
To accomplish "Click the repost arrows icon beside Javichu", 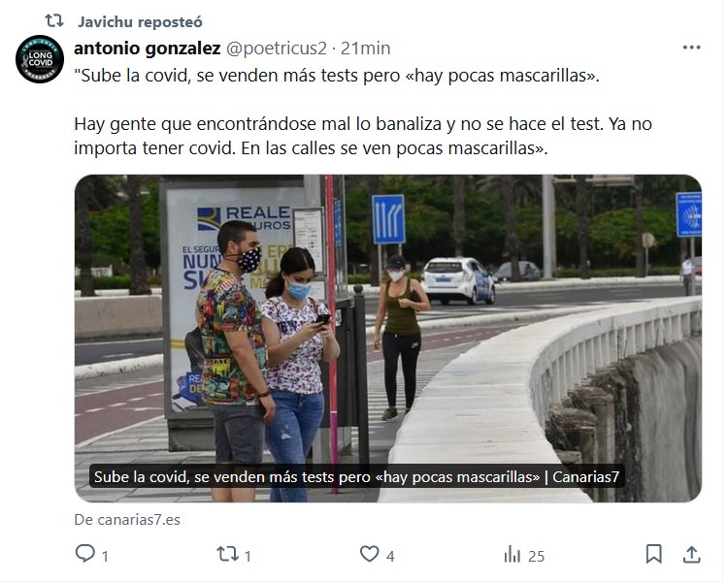I will pyautogui.click(x=53, y=21).
